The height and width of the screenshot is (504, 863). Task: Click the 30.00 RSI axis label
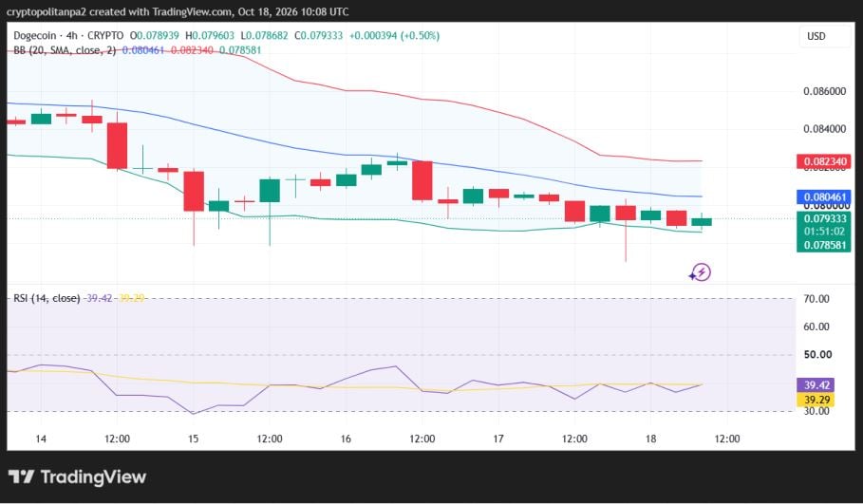point(816,411)
